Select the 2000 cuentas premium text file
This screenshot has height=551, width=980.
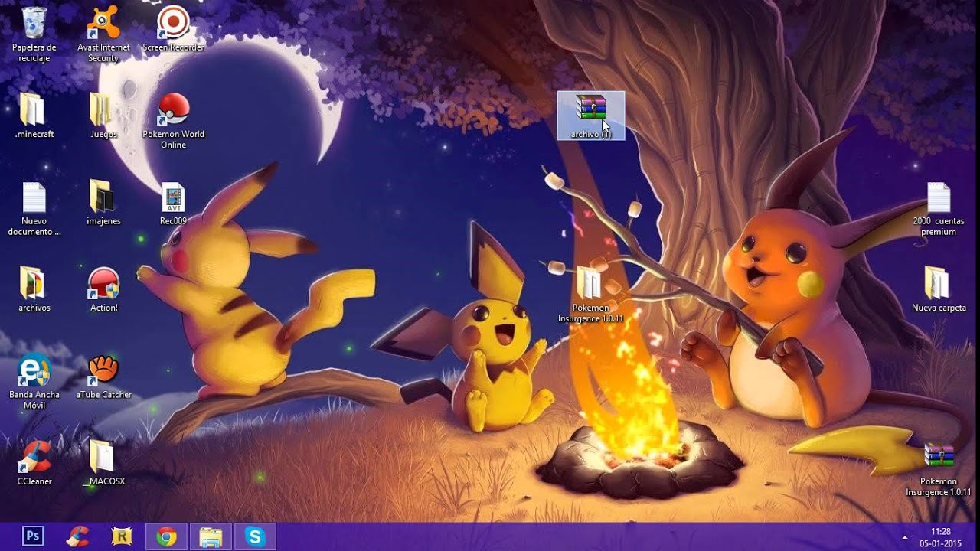pos(939,208)
